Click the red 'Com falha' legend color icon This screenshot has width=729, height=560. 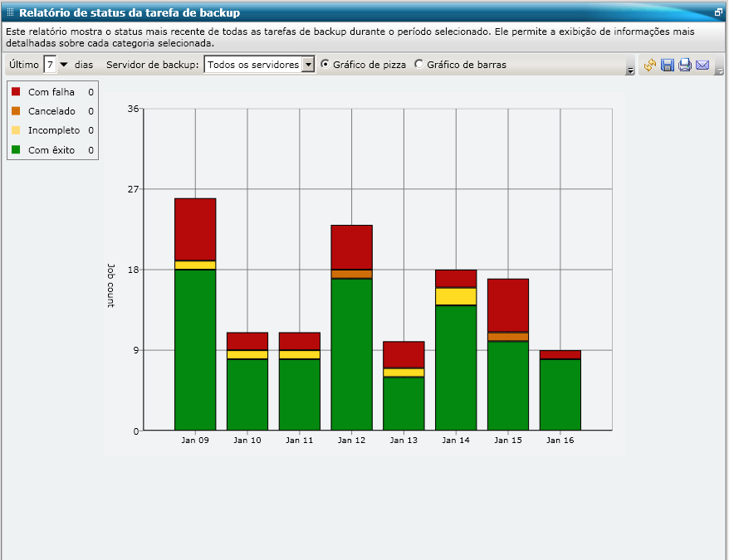click(14, 91)
